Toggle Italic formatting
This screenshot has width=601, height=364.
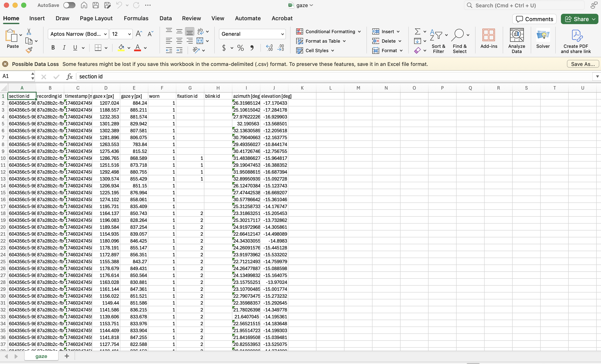point(64,48)
